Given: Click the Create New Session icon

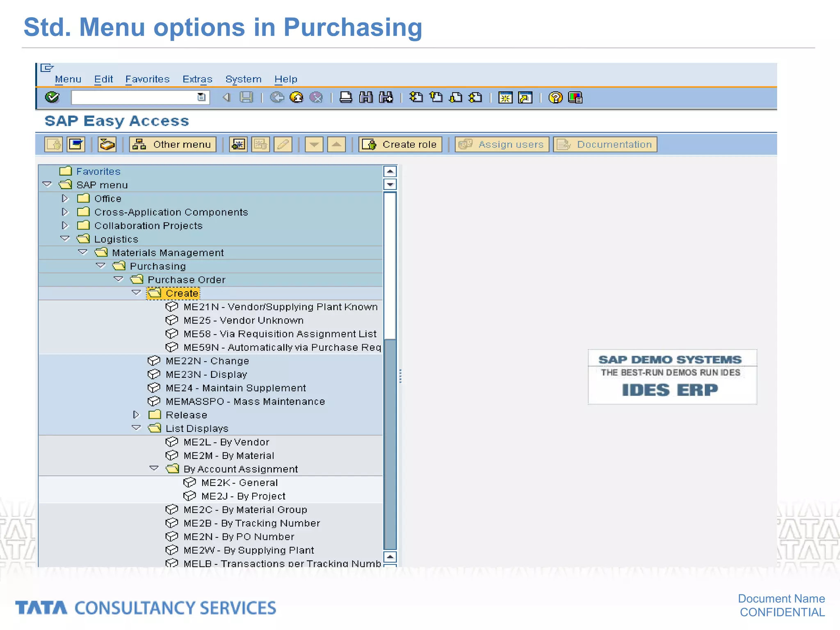Looking at the screenshot, I should tap(505, 98).
